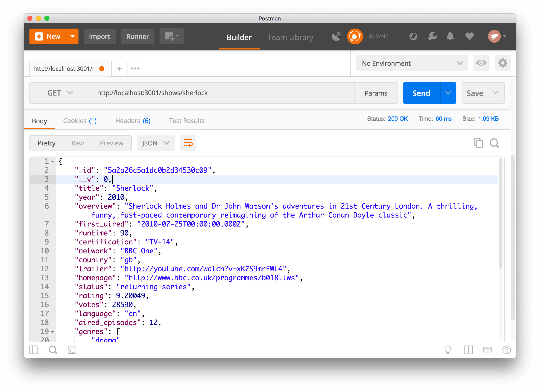Open search from the bottom status bar
The width and height of the screenshot is (540, 392).
click(x=53, y=350)
